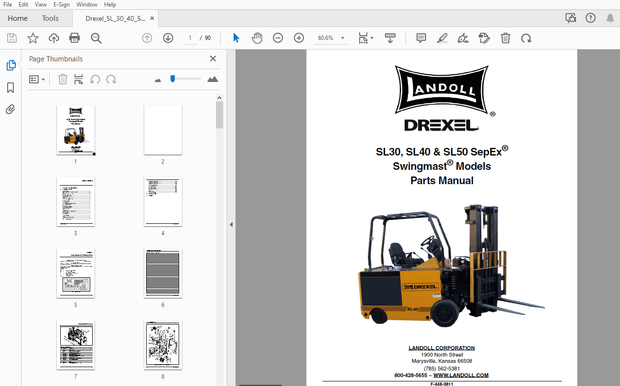Select page 7 thumbnail
This screenshot has width=620, height=386.
76,345
